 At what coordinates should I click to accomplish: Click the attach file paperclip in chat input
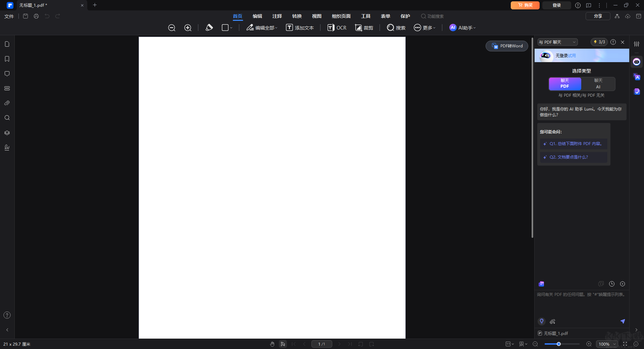click(553, 321)
